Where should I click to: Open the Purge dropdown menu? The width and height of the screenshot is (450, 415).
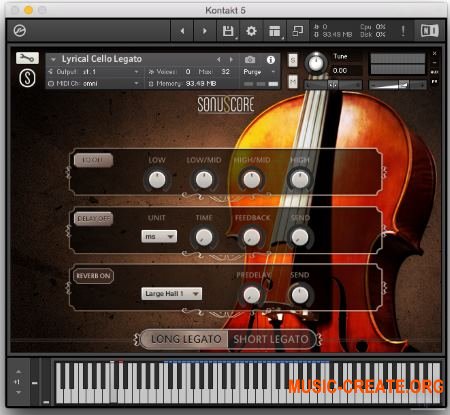coord(259,72)
